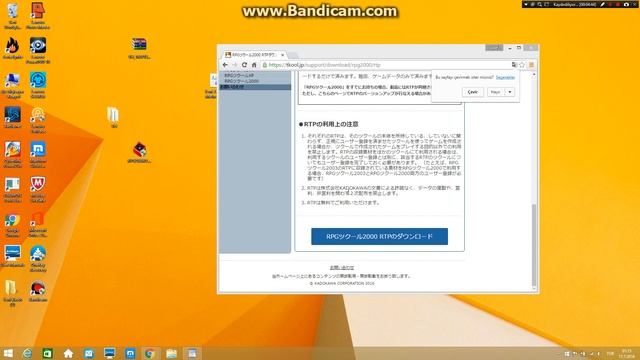Open the zipped folder on the desktop

tap(113, 117)
